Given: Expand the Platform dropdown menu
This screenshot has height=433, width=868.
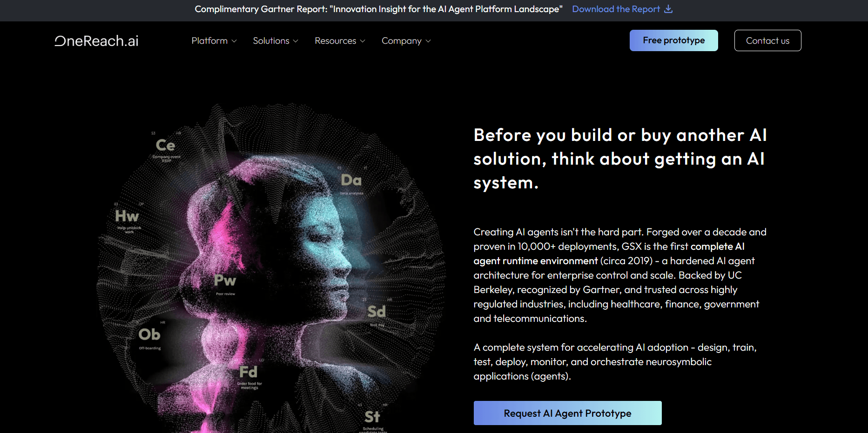Looking at the screenshot, I should (x=214, y=40).
